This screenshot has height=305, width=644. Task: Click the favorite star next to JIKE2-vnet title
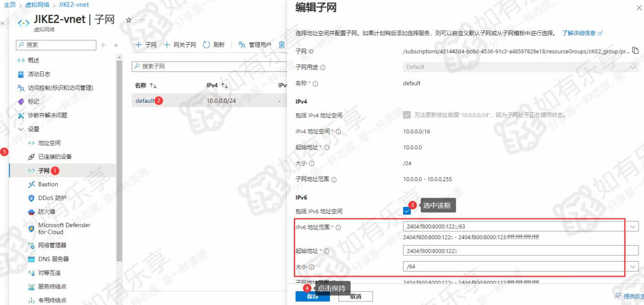(x=128, y=20)
